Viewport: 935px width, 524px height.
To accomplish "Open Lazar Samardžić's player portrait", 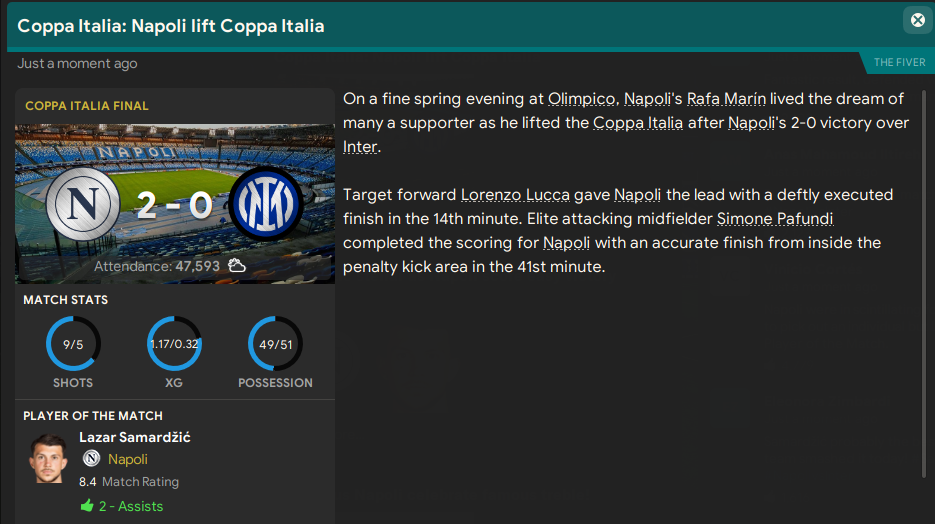I will 47,460.
